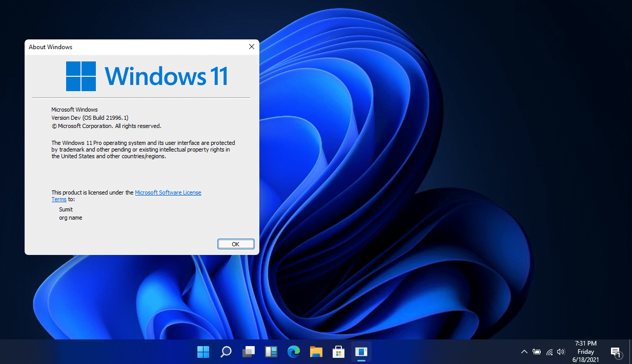The image size is (632, 364).
Task: Close the About Windows dialog
Action: tap(251, 47)
